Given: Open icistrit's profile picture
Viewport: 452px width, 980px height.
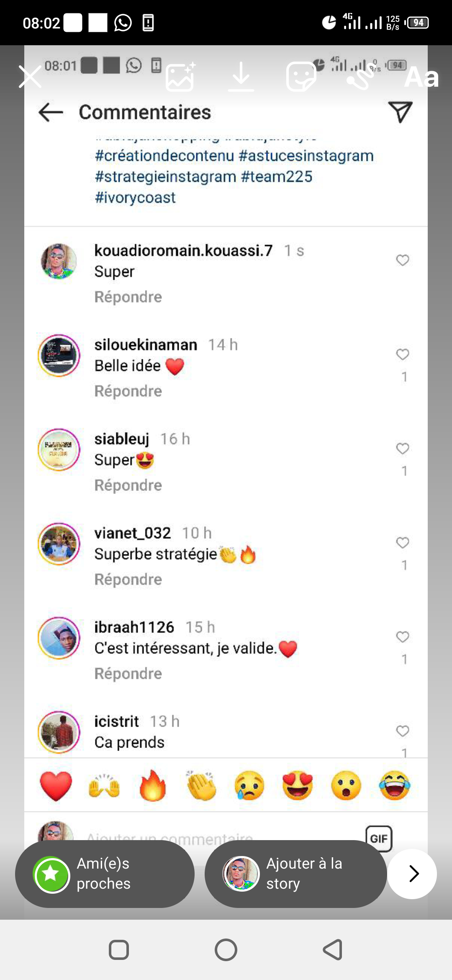Looking at the screenshot, I should click(59, 732).
